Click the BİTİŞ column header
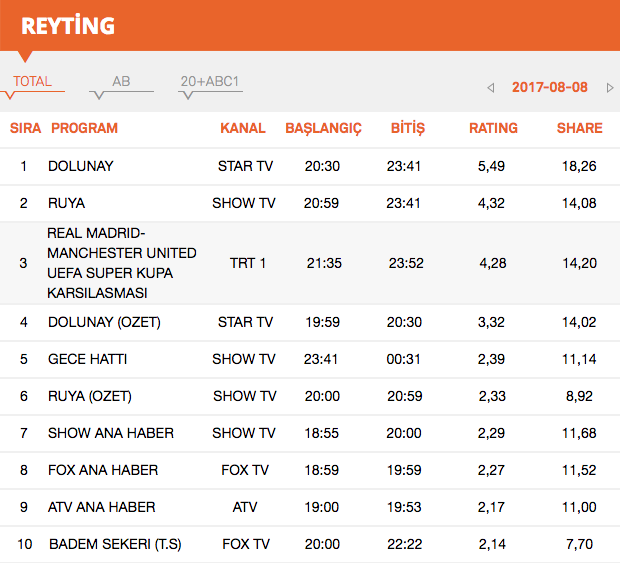This screenshot has height=563, width=620. coord(406,128)
